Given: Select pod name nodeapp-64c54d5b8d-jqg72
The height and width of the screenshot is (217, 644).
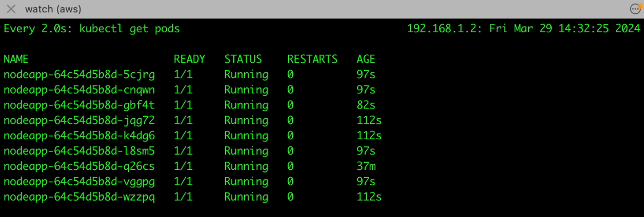Looking at the screenshot, I should click(x=79, y=121).
